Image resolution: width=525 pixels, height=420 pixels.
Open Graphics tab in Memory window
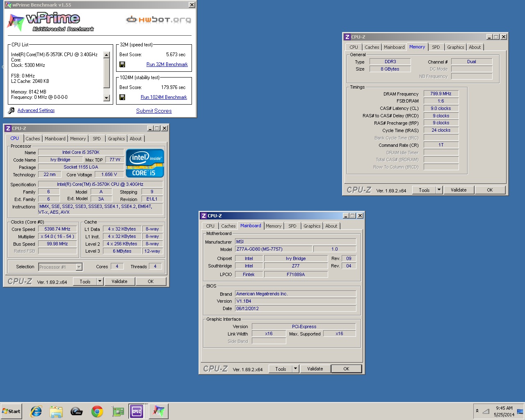click(456, 47)
